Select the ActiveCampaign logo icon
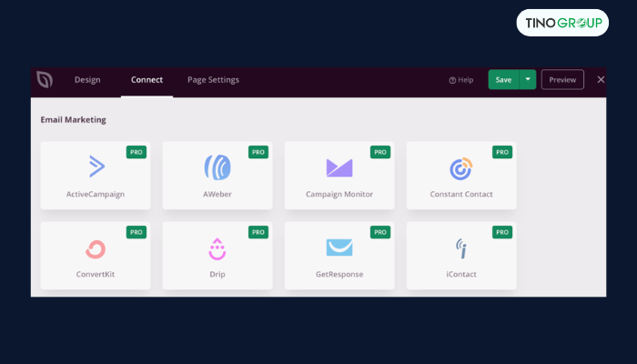The image size is (637, 364). pyautogui.click(x=97, y=167)
